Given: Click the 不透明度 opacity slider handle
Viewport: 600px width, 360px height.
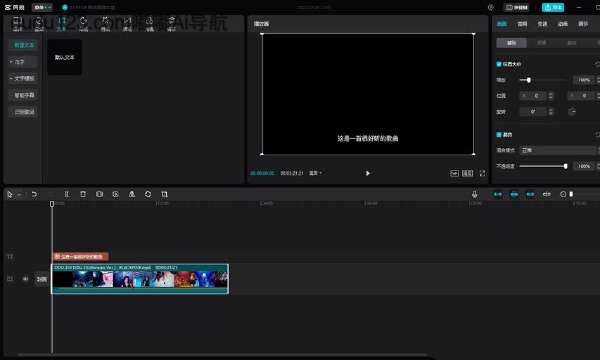Looking at the screenshot, I should [565, 166].
